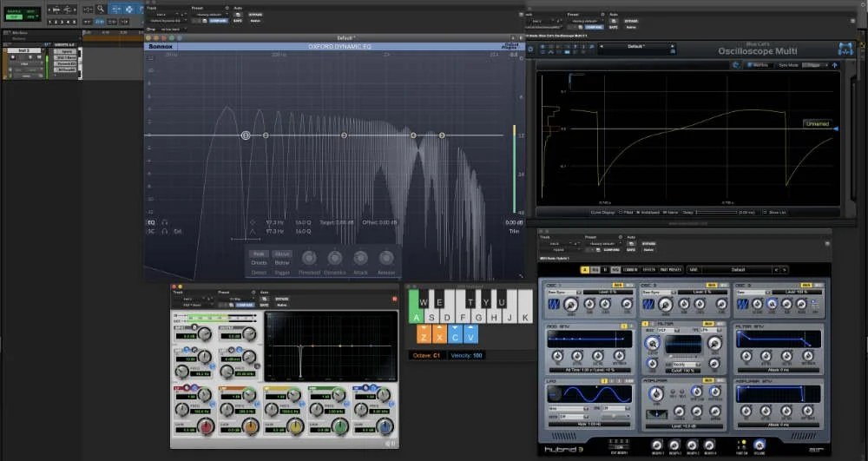Toggle Amplifier ON switch in Hybrid
The height and width of the screenshot is (461, 868).
coord(707,381)
